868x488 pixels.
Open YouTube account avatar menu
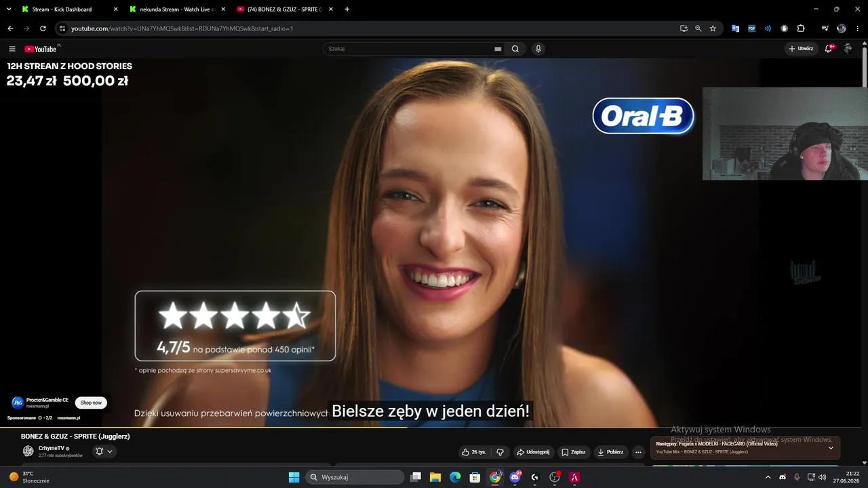coord(848,49)
